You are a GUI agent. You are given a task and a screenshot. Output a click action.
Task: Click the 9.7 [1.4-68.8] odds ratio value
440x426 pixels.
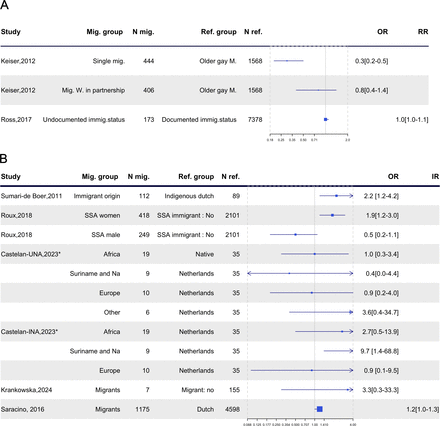click(x=380, y=351)
